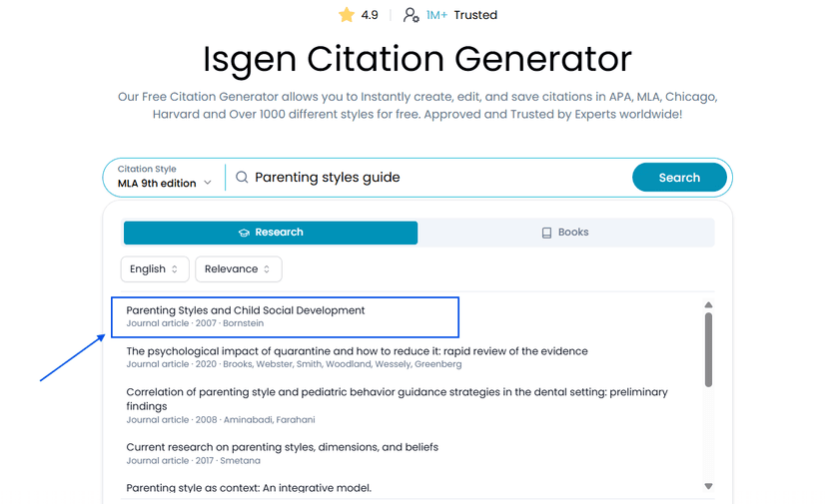Viewport: 827px width, 504px height.
Task: Switch to the Research tab
Action: [x=271, y=233]
